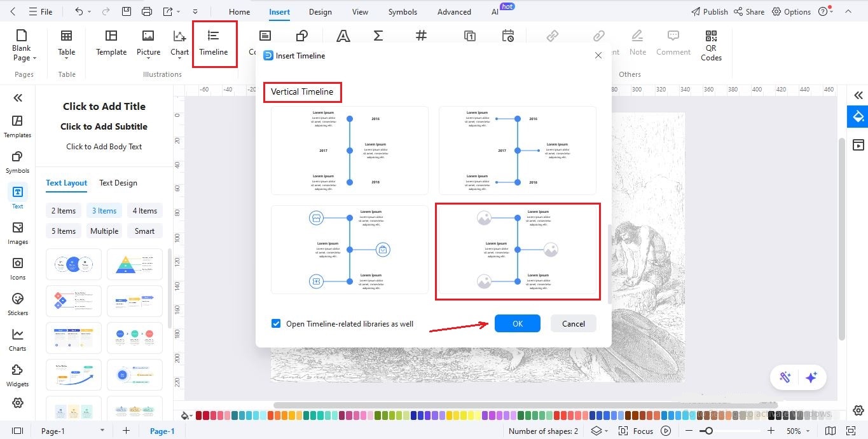Click the AI sparkle assistant button
868x439 pixels.
(x=811, y=377)
